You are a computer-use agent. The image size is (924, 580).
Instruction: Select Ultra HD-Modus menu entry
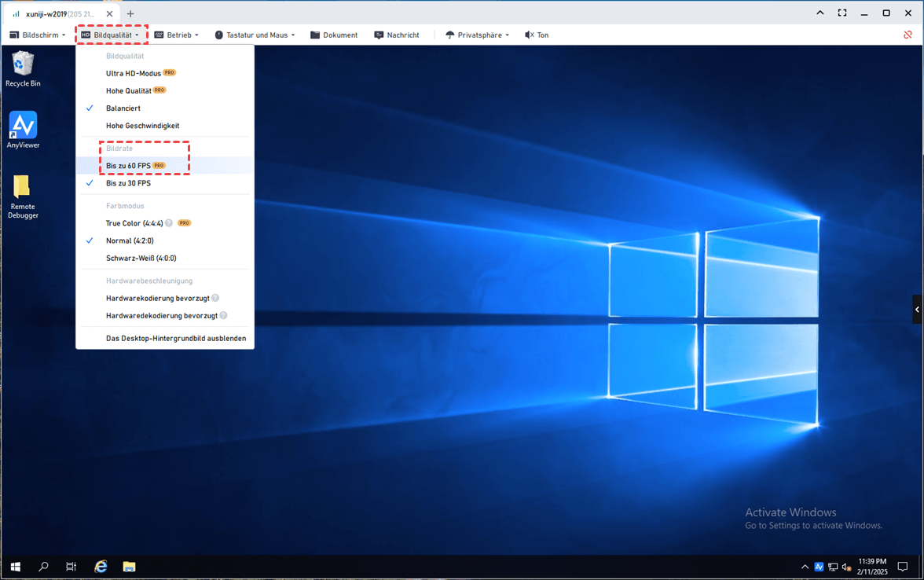coord(134,73)
